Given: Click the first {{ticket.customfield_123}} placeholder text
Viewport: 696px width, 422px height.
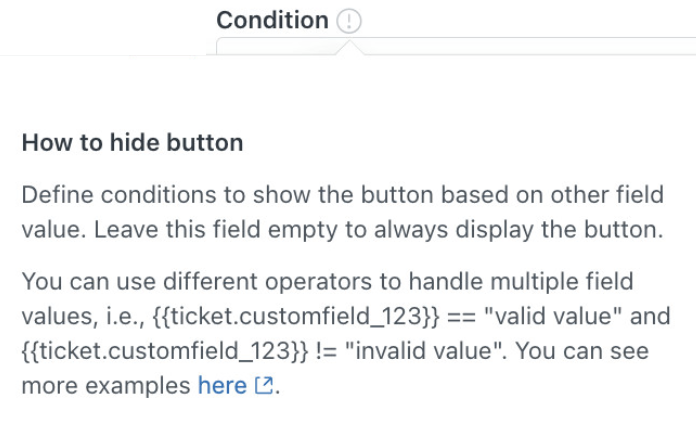Looking at the screenshot, I should 296,316.
